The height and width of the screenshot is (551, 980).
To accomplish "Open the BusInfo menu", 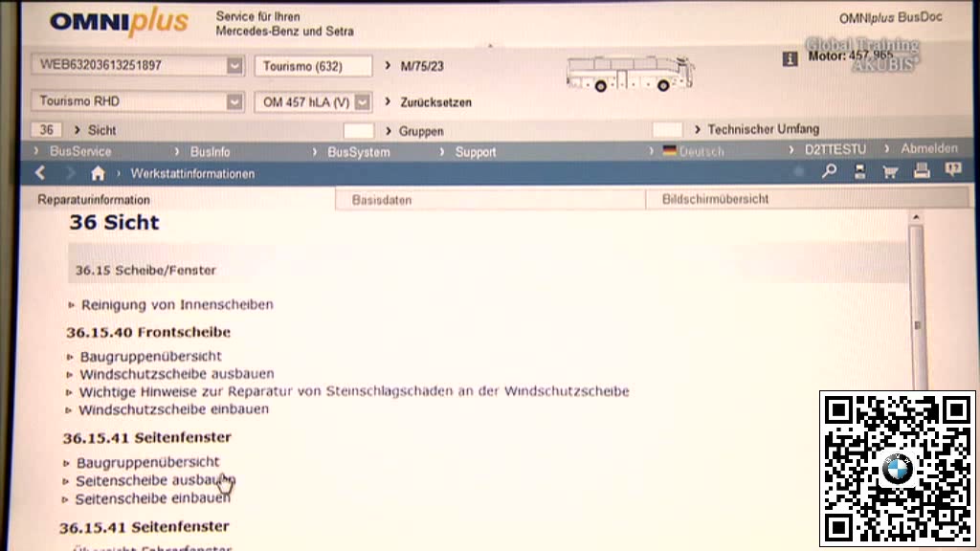I will tap(210, 152).
